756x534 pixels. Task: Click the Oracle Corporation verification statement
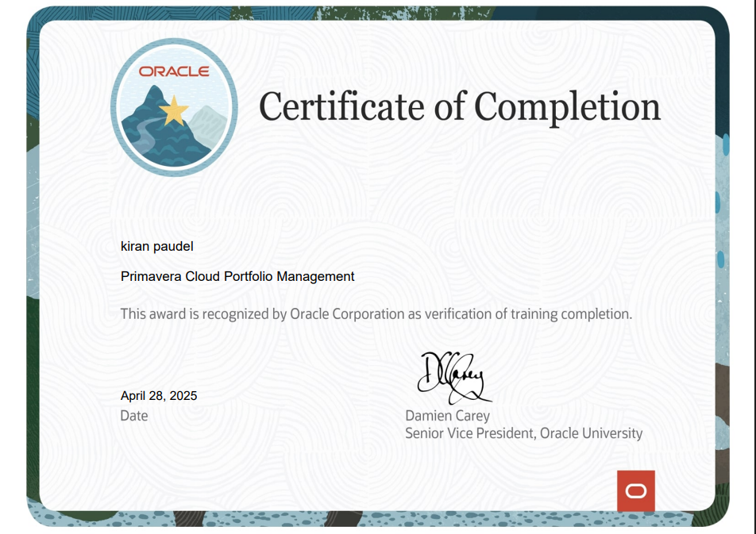374,313
